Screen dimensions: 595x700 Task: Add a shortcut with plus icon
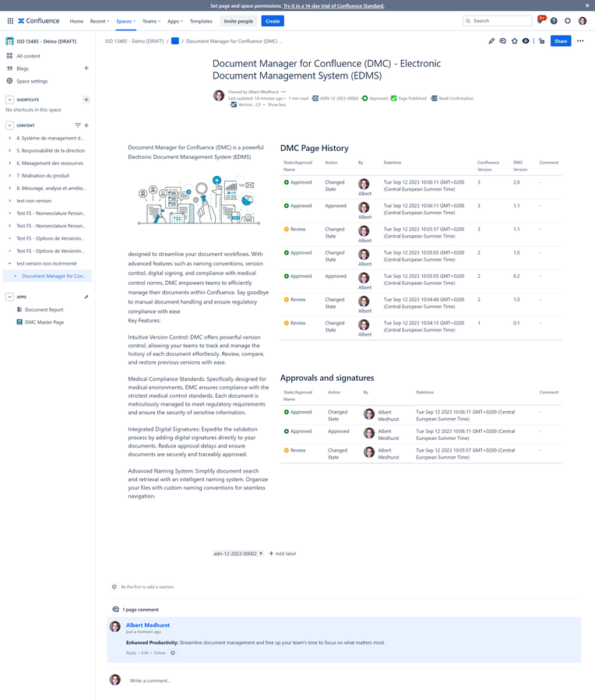86,100
